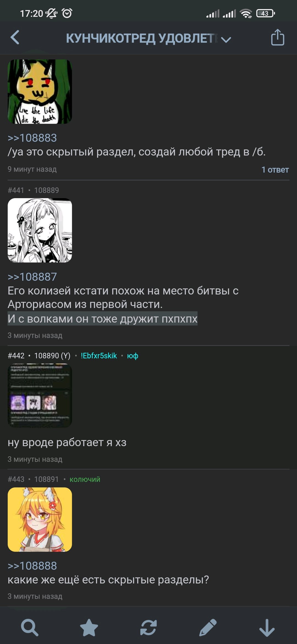The height and width of the screenshot is (644, 297).
Task: Open the fox girl image thumbnail
Action: (x=40, y=519)
